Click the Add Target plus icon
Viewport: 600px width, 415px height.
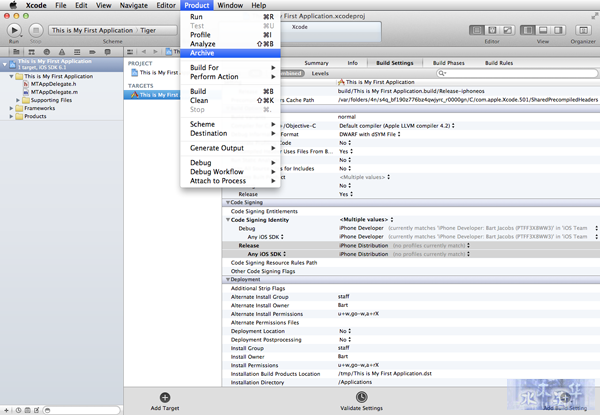[165, 397]
